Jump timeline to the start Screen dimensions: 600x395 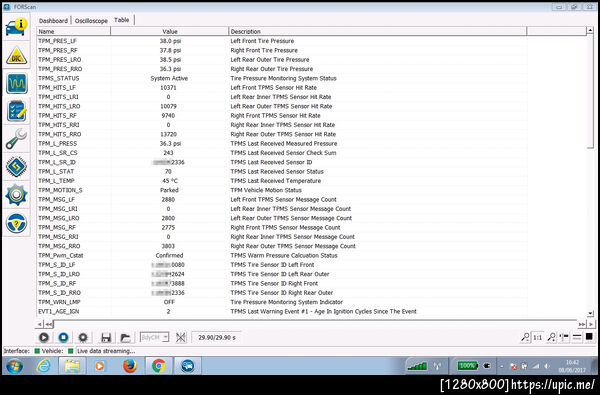[48, 325]
